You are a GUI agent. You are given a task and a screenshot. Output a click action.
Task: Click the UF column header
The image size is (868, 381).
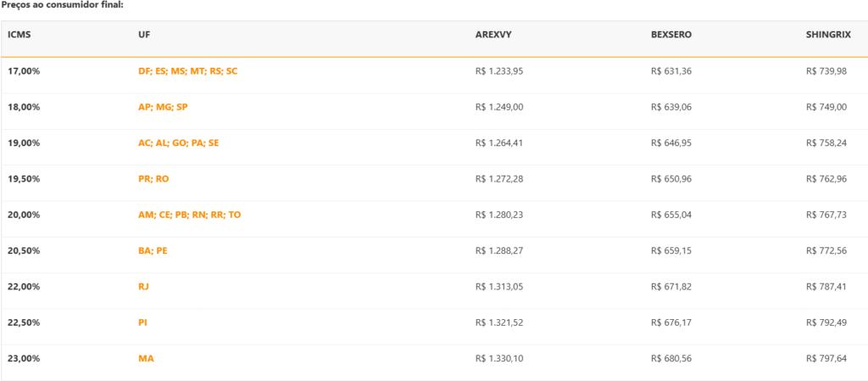[143, 35]
